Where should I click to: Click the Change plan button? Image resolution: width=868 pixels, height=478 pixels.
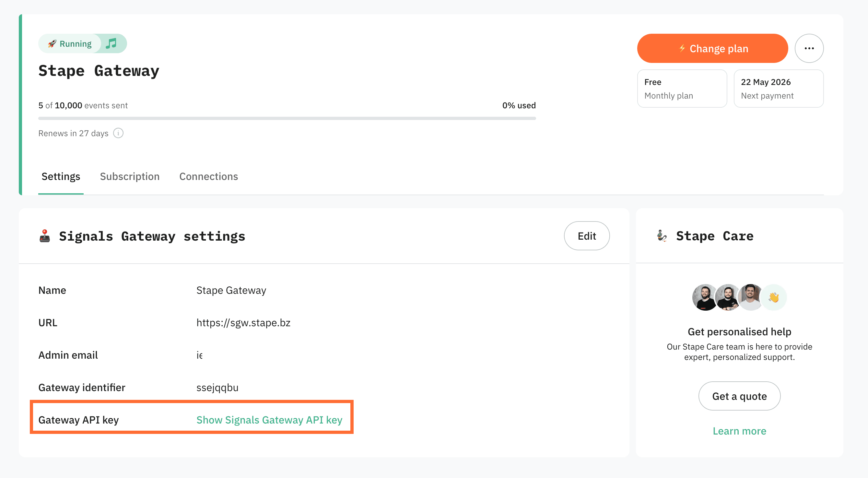(712, 48)
